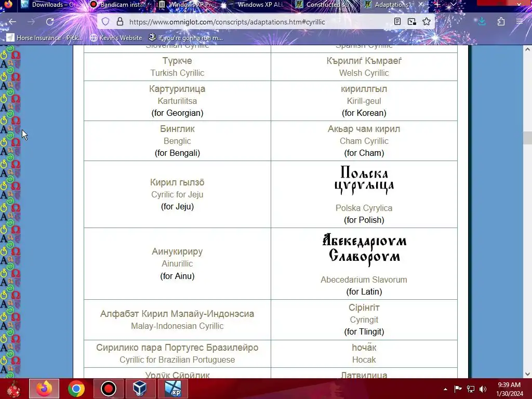This screenshot has width=532, height=399.
Task: Open Turkish Cyrillic link
Action: (177, 73)
